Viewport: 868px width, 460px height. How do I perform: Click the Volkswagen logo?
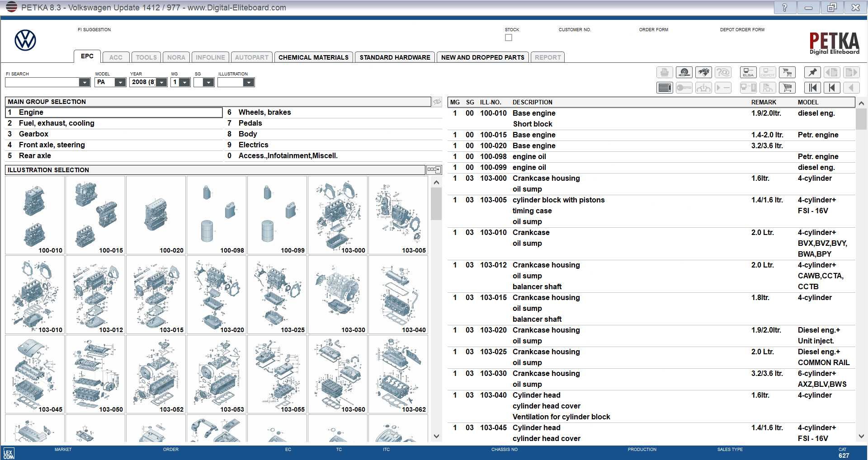pos(25,40)
